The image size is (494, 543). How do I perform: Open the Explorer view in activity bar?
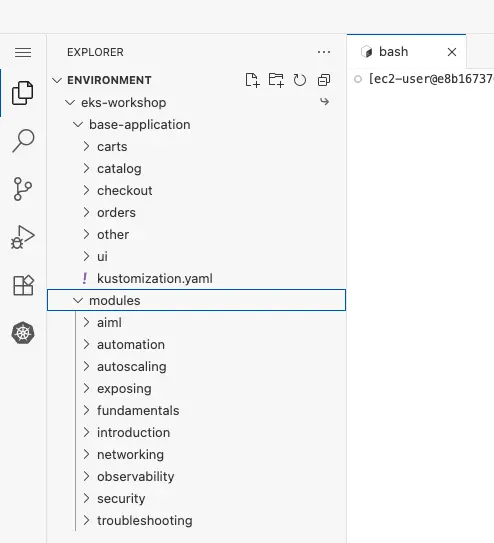23,93
